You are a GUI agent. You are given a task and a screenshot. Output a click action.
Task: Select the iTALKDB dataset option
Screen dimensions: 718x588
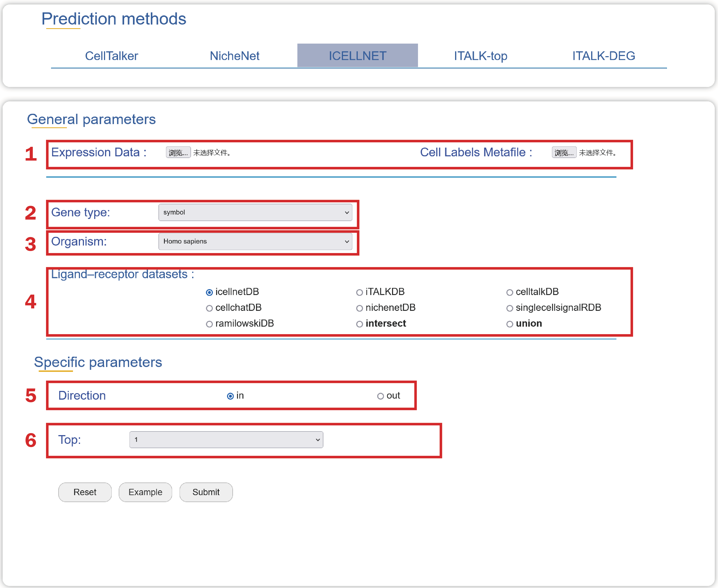tap(360, 292)
